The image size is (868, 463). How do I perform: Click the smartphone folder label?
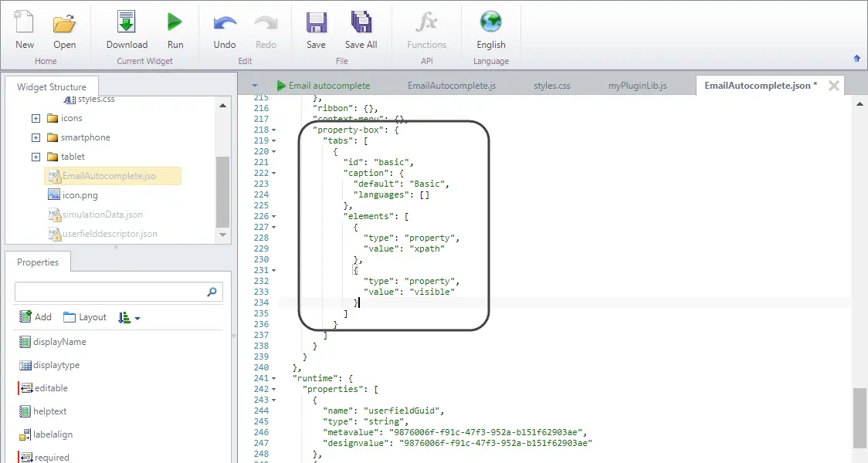(x=85, y=137)
